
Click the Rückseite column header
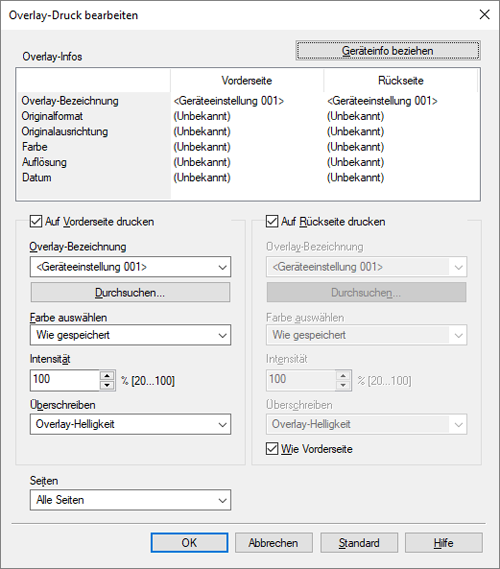tap(401, 81)
